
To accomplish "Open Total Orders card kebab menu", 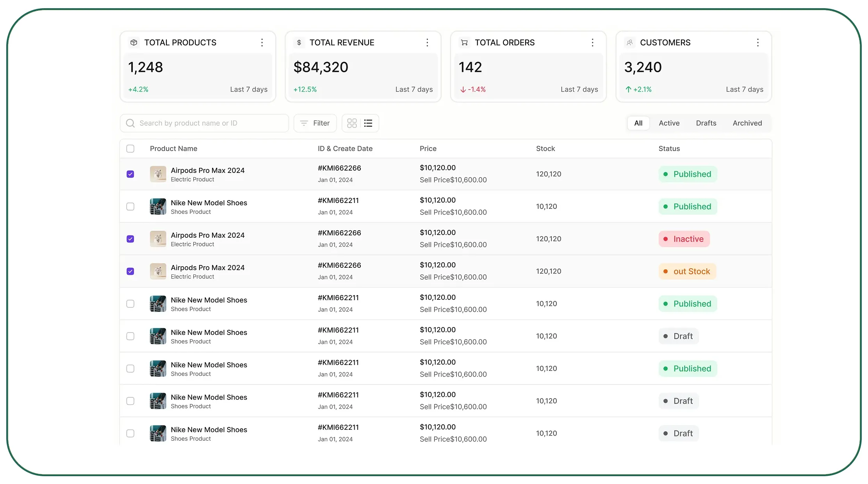I will point(592,43).
